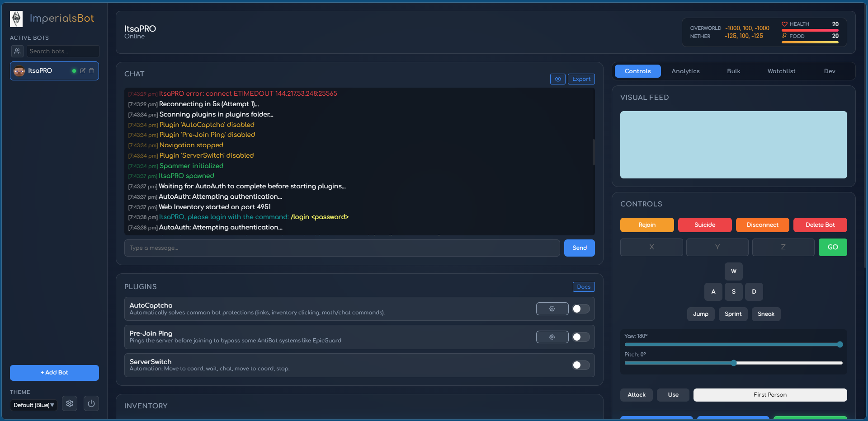Viewport: 868px width, 421px height.
Task: Open Pre-Join Ping settings gear
Action: coord(552,337)
